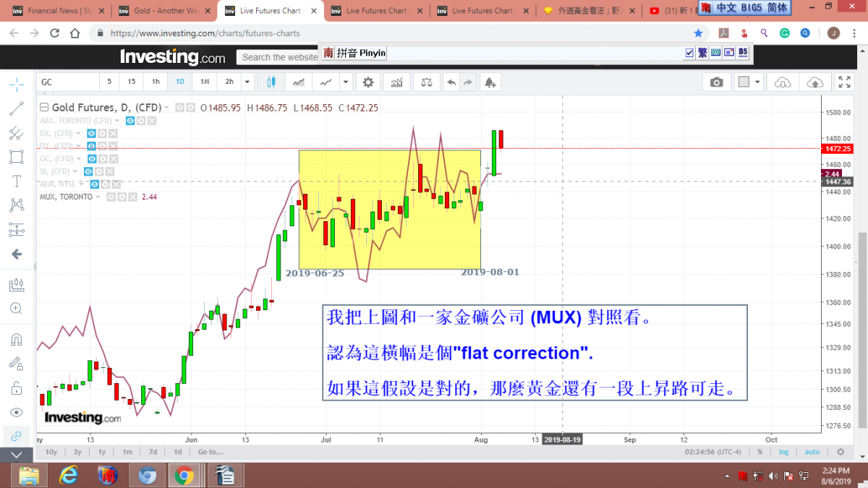
Task: Redo the chart action
Action: (468, 82)
